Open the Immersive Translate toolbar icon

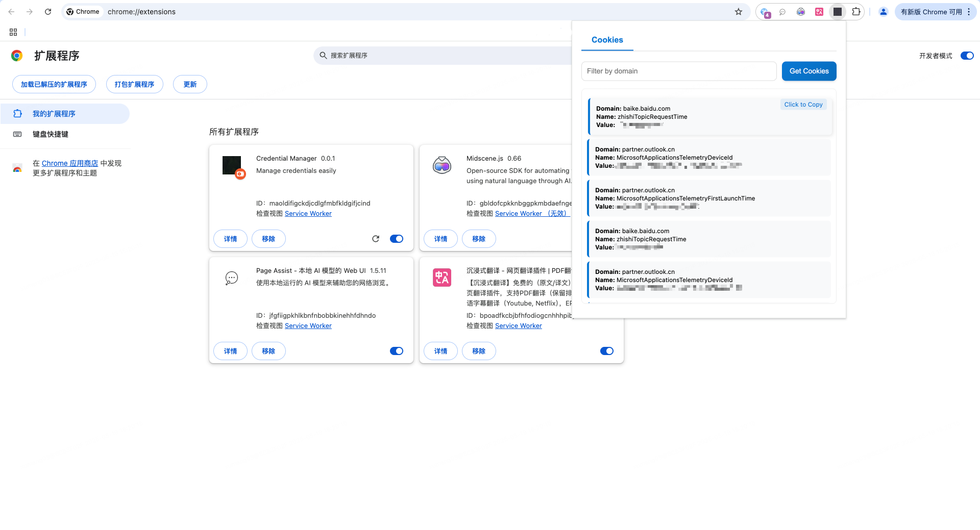pos(819,12)
